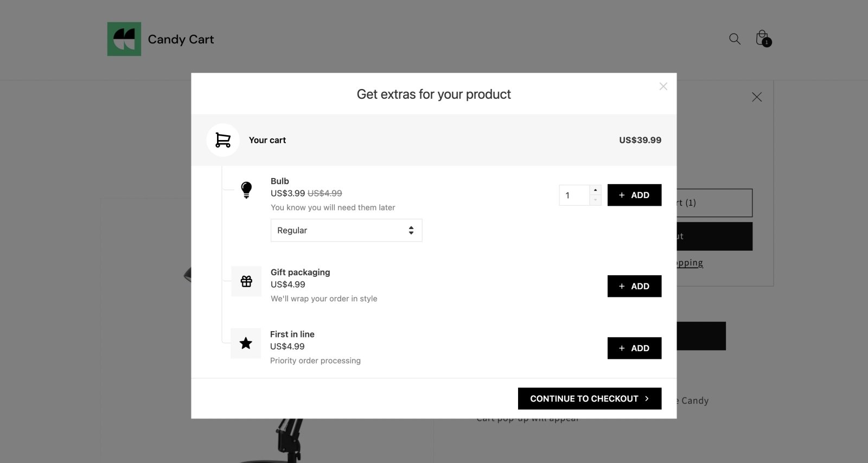Open the Continue shopping link
The width and height of the screenshot is (868, 463).
(688, 263)
